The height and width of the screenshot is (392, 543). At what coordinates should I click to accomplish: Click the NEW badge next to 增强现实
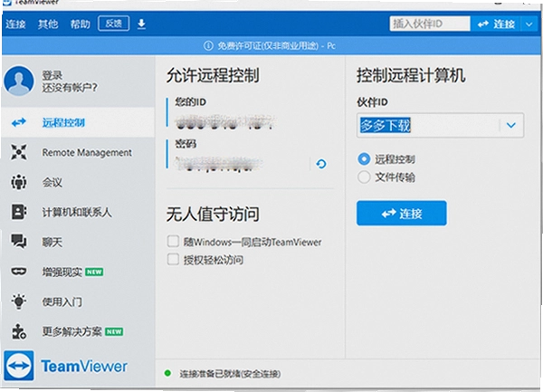coord(94,272)
